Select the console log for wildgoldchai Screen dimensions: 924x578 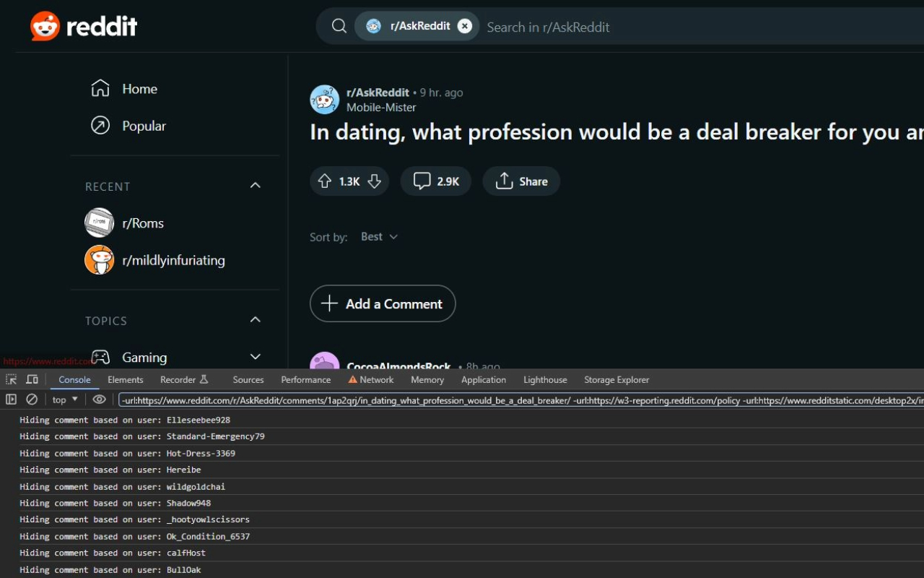click(x=462, y=487)
